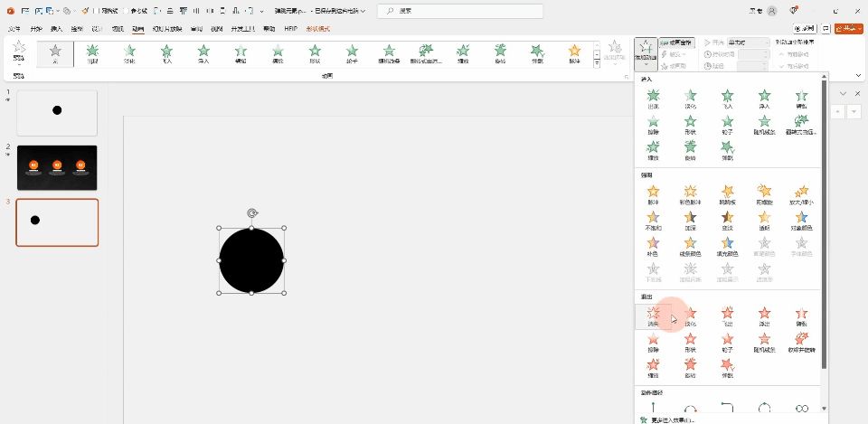Select the arc motion path icon
Image resolution: width=868 pixels, height=424 pixels.
point(690,409)
